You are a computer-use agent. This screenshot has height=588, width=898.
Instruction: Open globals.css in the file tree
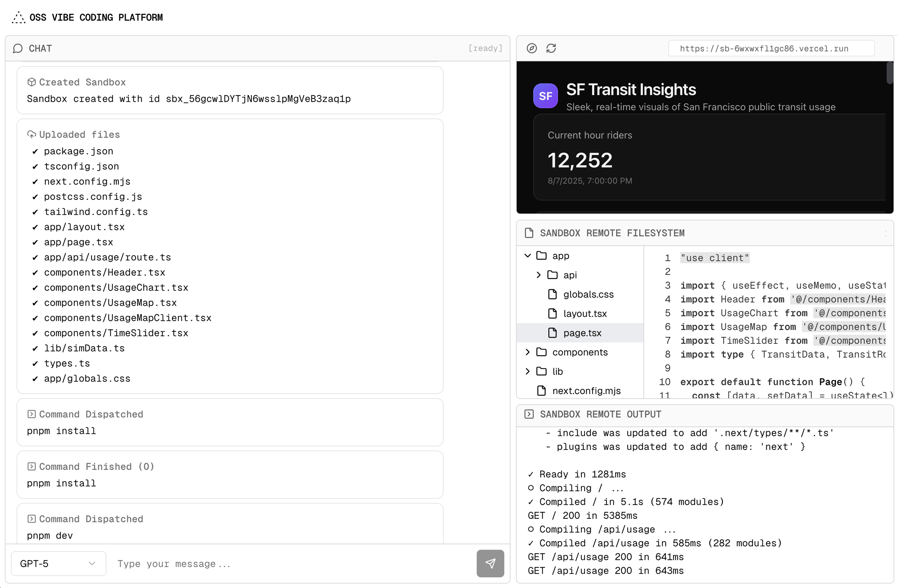[588, 294]
